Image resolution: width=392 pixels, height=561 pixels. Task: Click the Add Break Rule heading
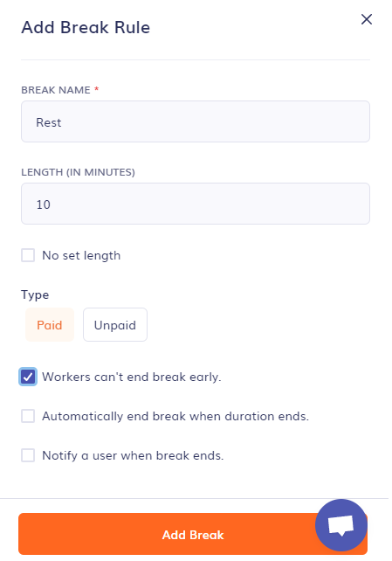(x=86, y=27)
